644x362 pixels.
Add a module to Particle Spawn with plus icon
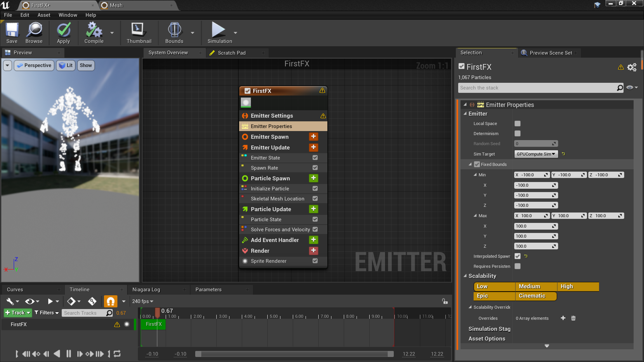pos(313,178)
